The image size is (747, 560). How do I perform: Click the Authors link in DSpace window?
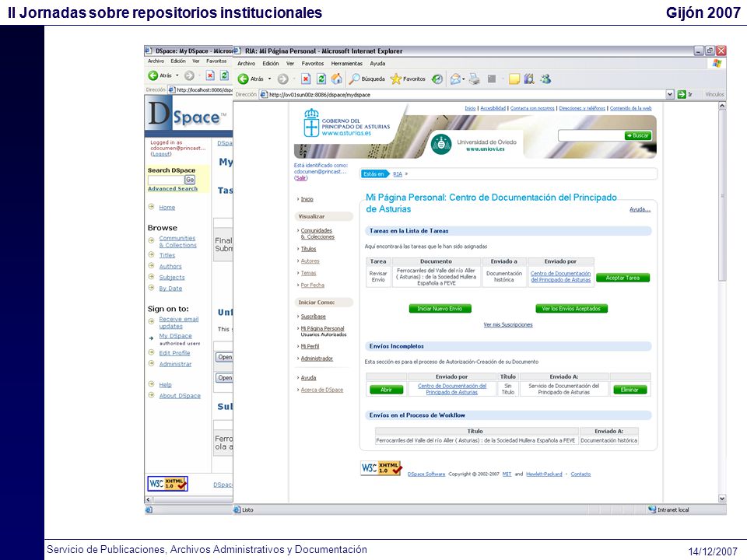(x=170, y=267)
